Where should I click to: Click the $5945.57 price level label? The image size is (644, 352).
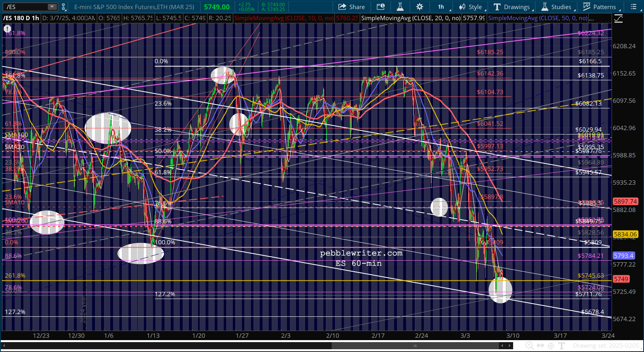(x=588, y=172)
